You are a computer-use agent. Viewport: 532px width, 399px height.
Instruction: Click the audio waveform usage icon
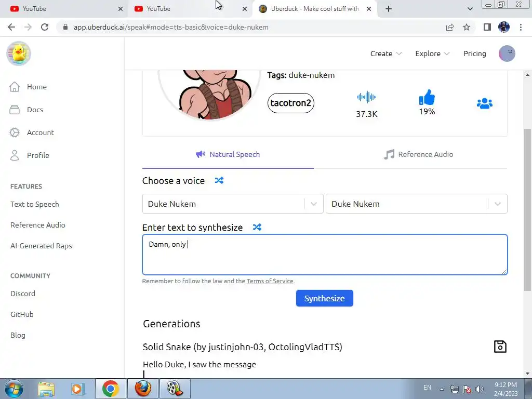[366, 97]
